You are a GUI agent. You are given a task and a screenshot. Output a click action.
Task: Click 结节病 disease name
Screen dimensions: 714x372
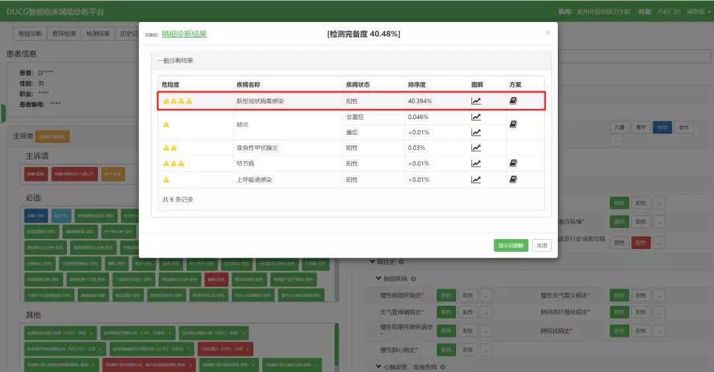click(x=245, y=163)
